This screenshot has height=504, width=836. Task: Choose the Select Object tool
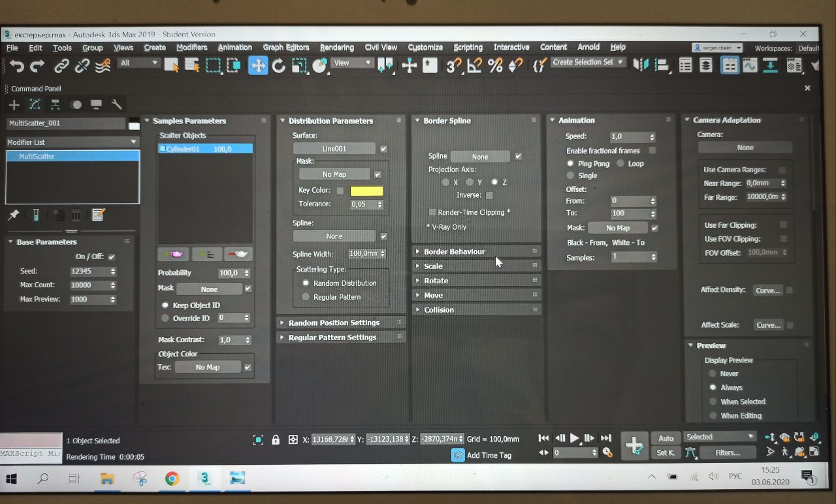tap(172, 65)
